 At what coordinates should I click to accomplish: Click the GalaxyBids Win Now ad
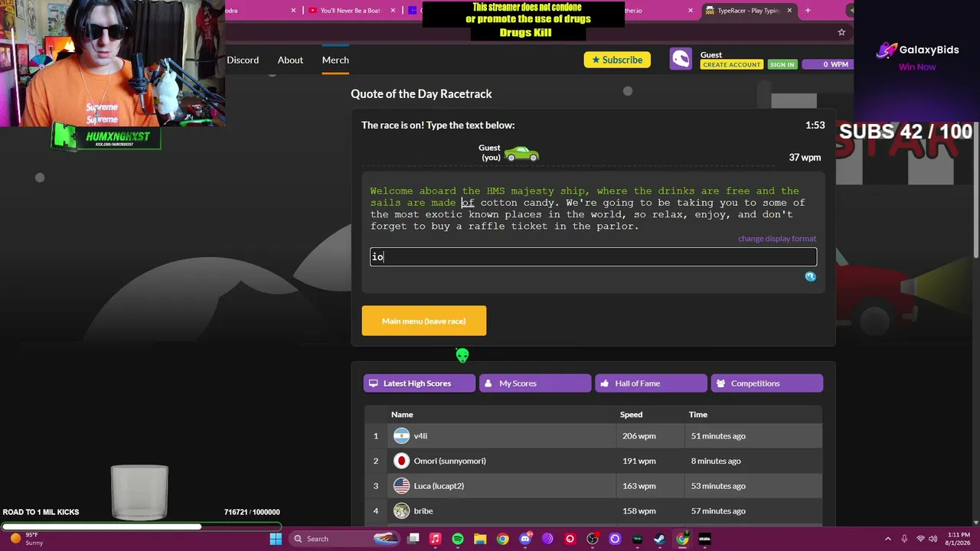pyautogui.click(x=917, y=57)
